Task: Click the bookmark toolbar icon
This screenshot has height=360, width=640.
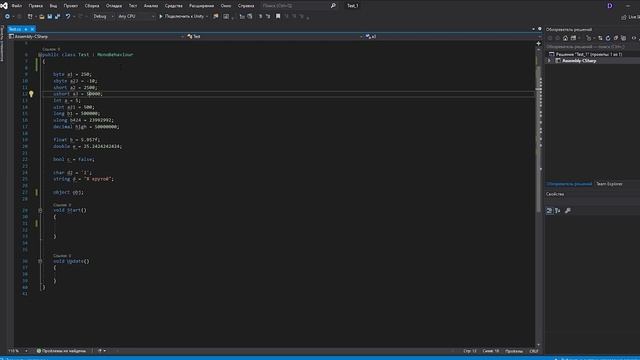Action: [x=278, y=16]
